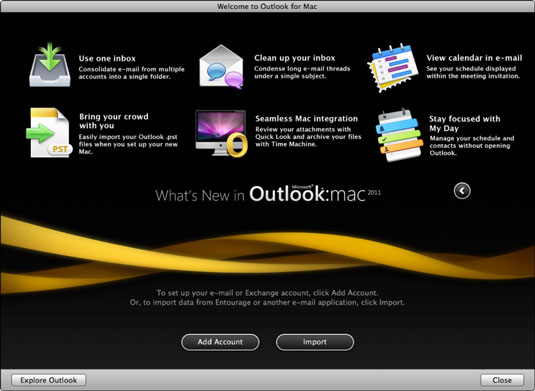Click the 'Welcome to Outlook for Mac' title bar
The height and width of the screenshot is (391, 535).
point(268,6)
